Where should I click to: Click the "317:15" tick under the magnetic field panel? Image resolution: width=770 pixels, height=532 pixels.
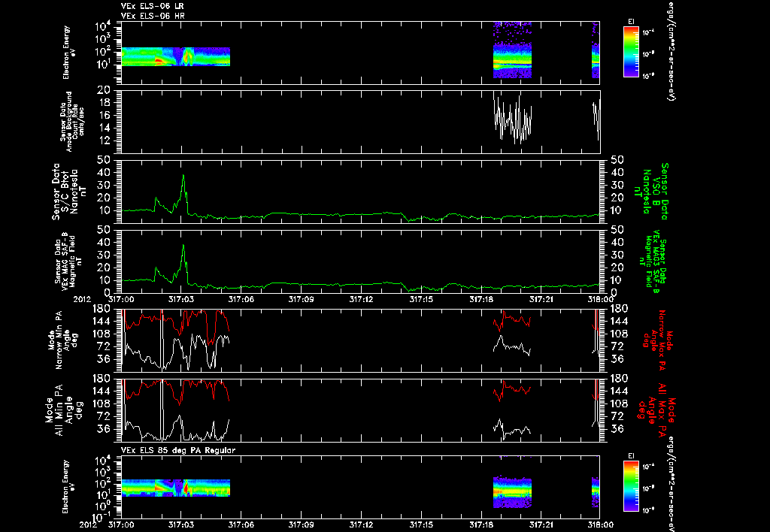pyautogui.click(x=421, y=299)
